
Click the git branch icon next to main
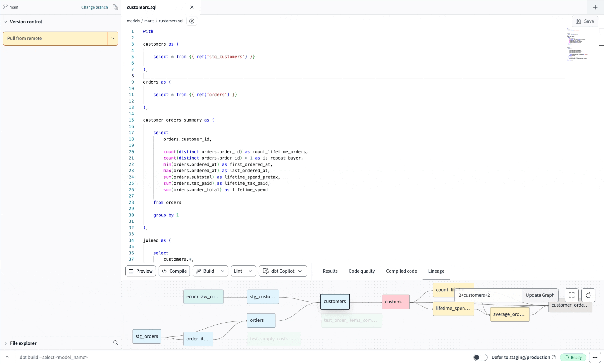[x=6, y=7]
